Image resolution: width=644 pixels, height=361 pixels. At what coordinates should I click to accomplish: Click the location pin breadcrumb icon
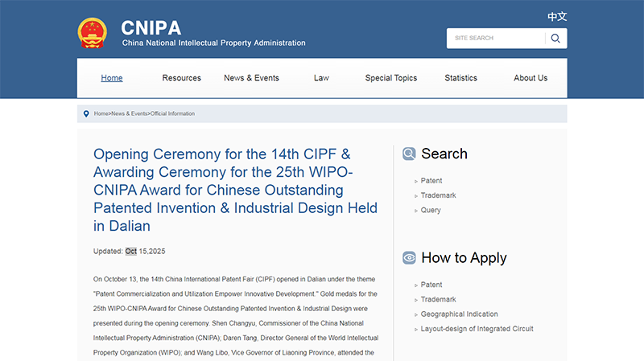86,113
